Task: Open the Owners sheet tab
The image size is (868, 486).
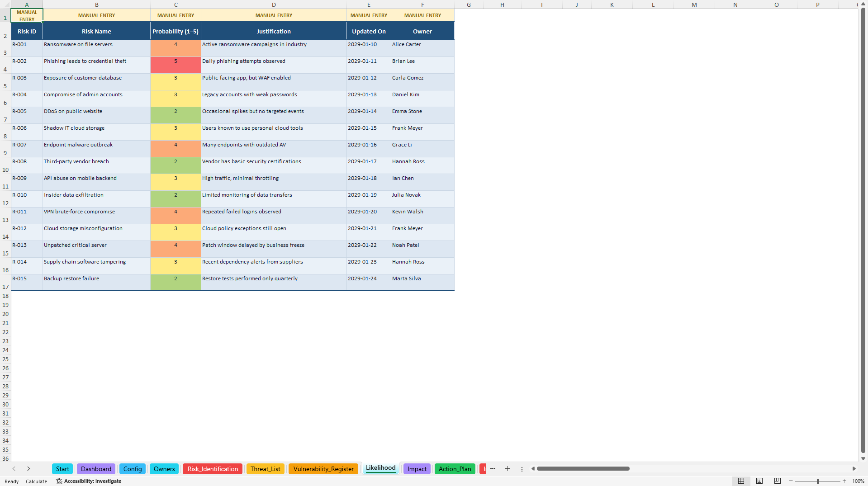Action: point(164,469)
